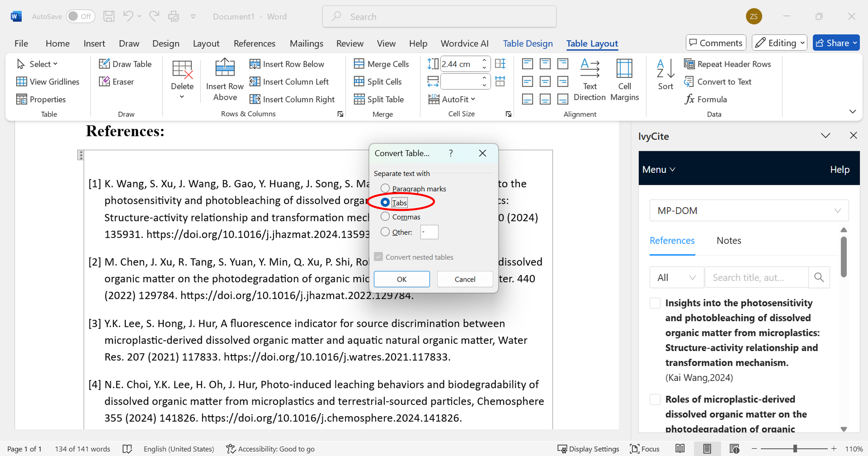The height and width of the screenshot is (456, 868).
Task: Click OK in Convert Table dialog
Action: pos(402,279)
